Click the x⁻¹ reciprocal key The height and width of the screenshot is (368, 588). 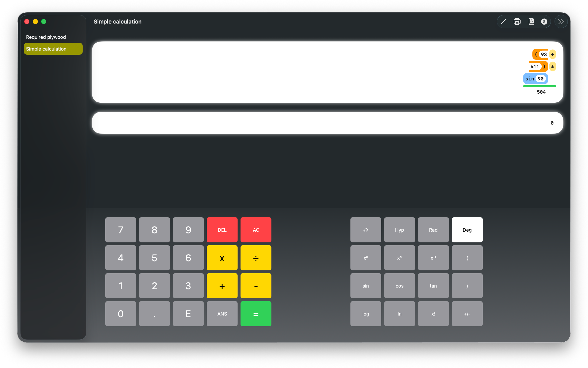click(x=433, y=258)
